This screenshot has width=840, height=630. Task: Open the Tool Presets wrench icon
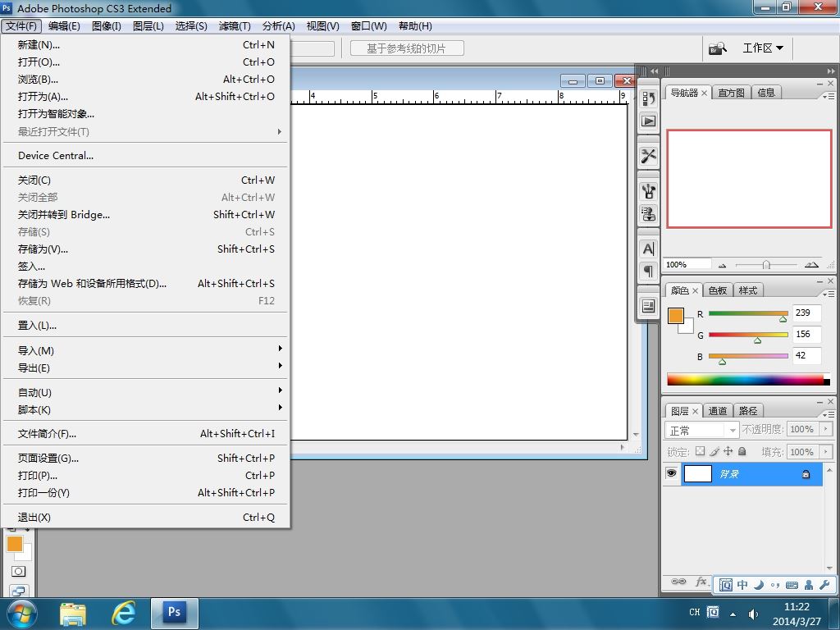pyautogui.click(x=648, y=156)
